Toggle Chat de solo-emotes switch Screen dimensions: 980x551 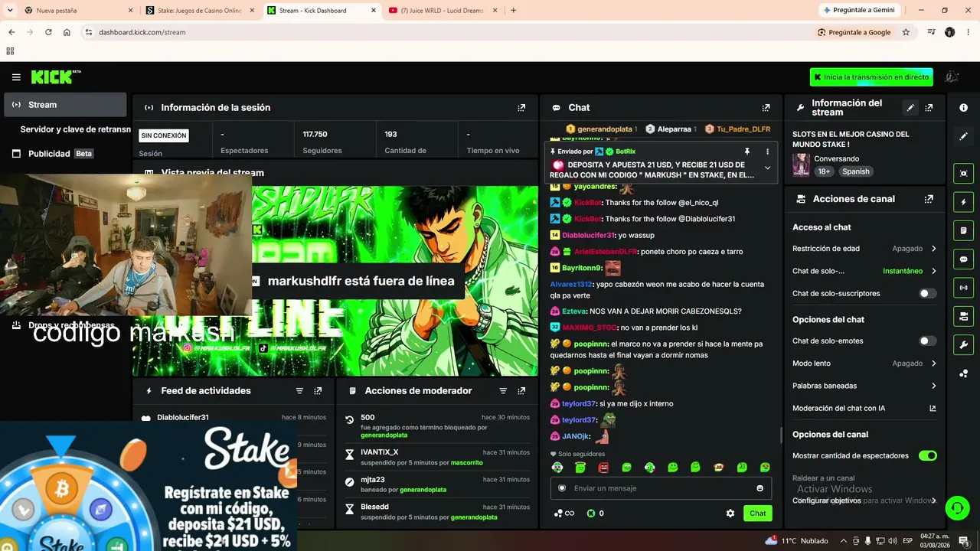pyautogui.click(x=927, y=341)
